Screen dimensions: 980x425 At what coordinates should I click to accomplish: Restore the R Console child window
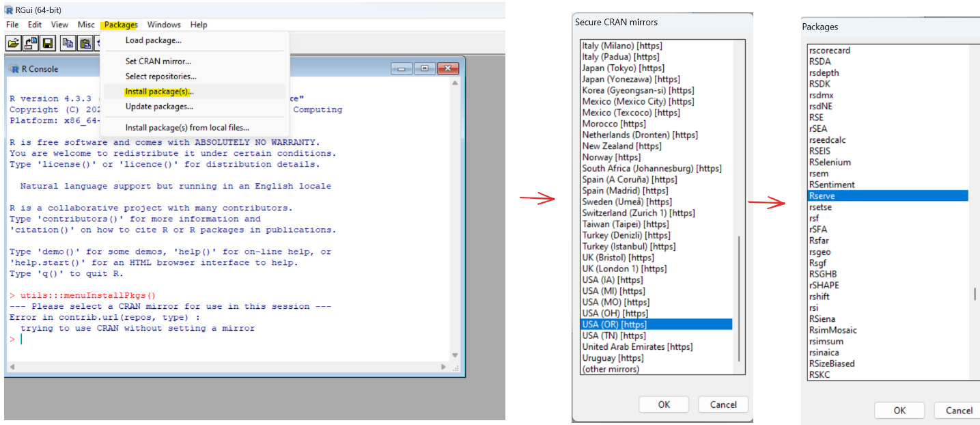point(425,68)
